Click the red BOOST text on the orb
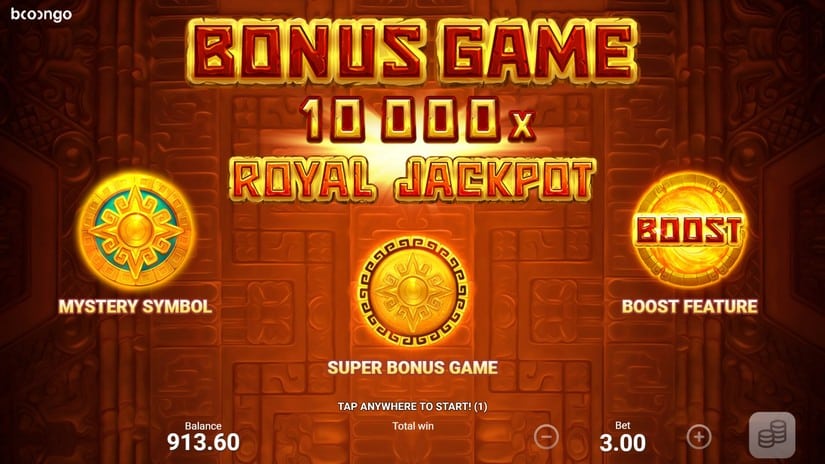This screenshot has width=825, height=464. tap(689, 230)
